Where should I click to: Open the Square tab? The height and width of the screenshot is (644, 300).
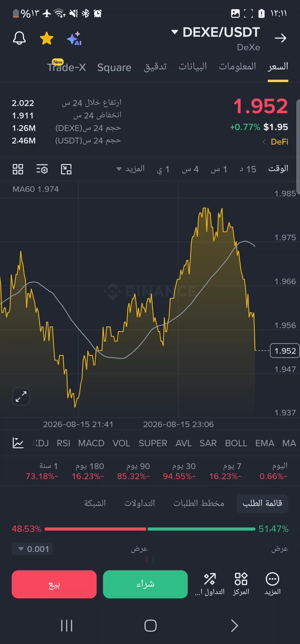(x=114, y=67)
